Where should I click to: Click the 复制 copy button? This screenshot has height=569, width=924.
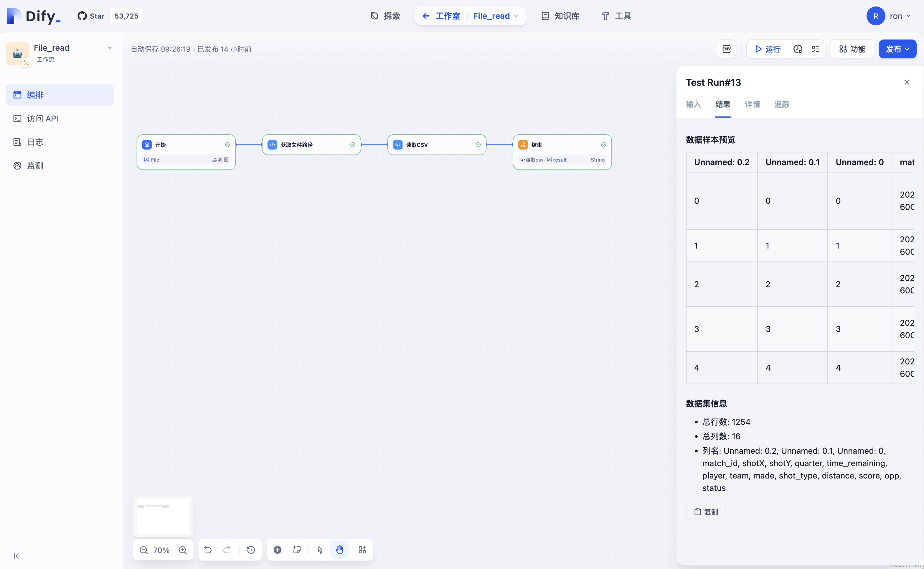[706, 512]
